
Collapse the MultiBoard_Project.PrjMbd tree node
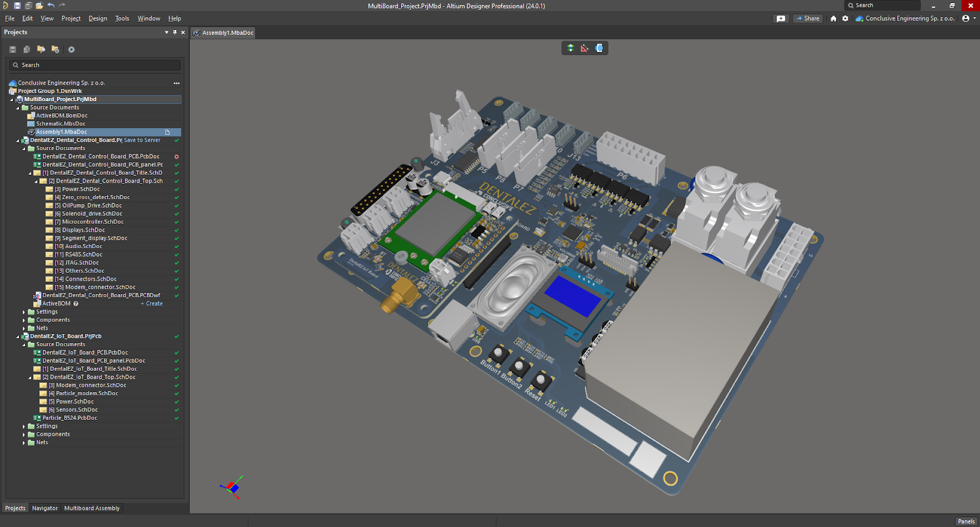pyautogui.click(x=12, y=99)
